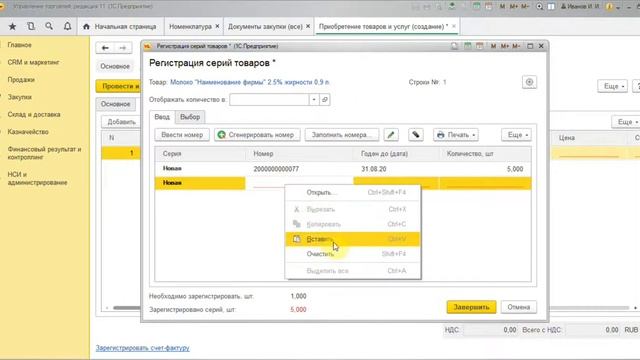Screen dimensions: 640x360
Task: Open the Главное section in the sidebar
Action: point(20,45)
